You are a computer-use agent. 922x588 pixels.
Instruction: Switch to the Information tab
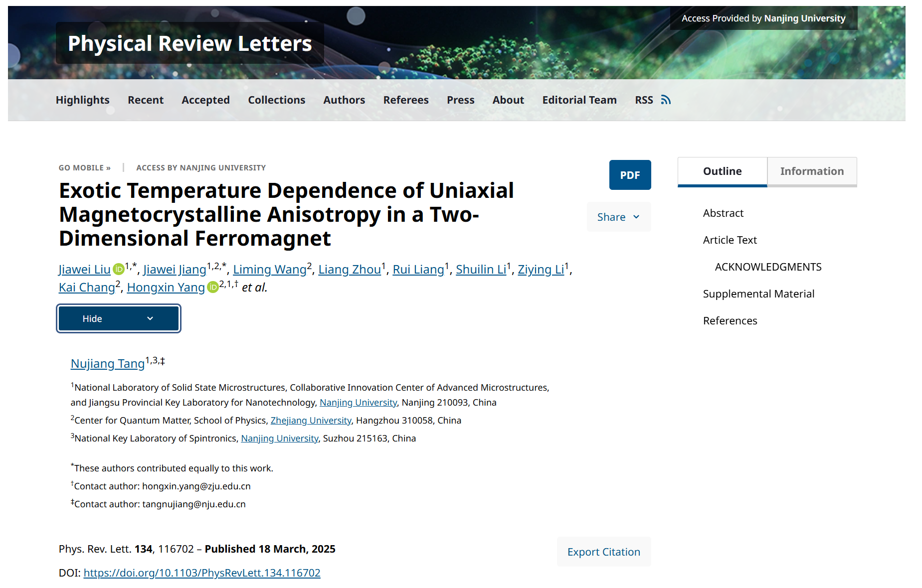[811, 171]
